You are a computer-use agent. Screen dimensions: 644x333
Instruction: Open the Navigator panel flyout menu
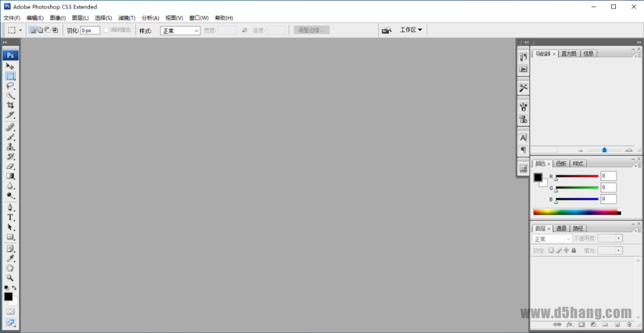click(x=638, y=55)
